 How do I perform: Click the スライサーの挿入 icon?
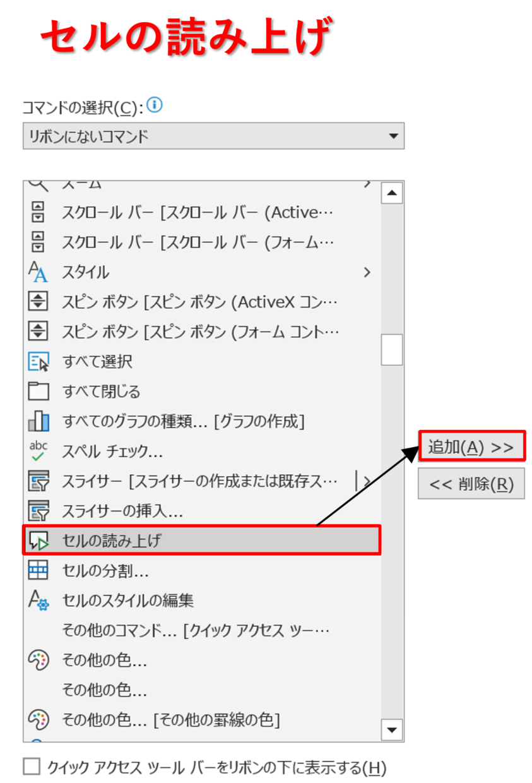pyautogui.click(x=38, y=510)
